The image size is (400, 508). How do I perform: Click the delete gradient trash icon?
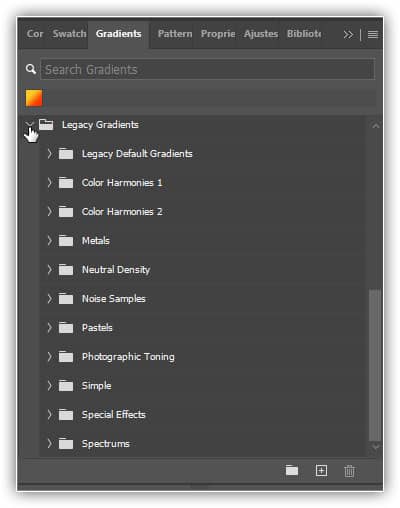click(x=349, y=471)
